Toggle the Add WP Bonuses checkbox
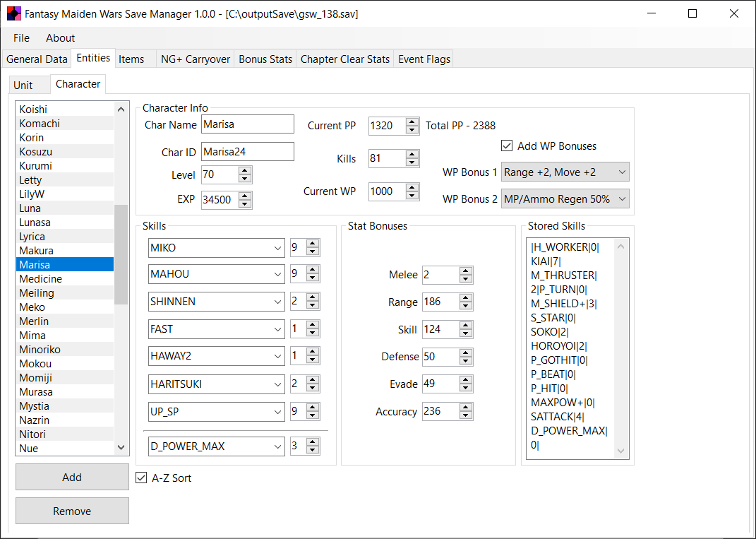 coord(507,146)
